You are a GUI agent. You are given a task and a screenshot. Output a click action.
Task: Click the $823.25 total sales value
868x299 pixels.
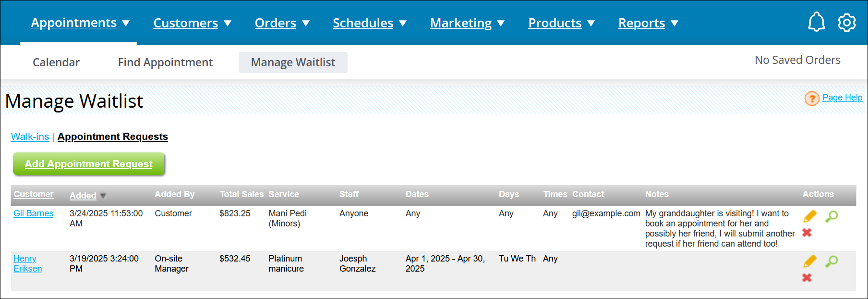[x=235, y=213]
